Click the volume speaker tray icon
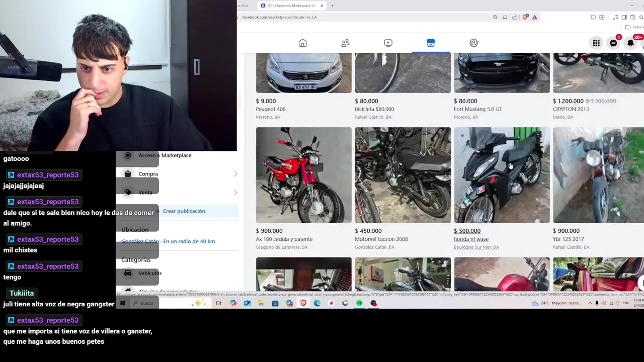Screen dimensions: 644x362 604,303
